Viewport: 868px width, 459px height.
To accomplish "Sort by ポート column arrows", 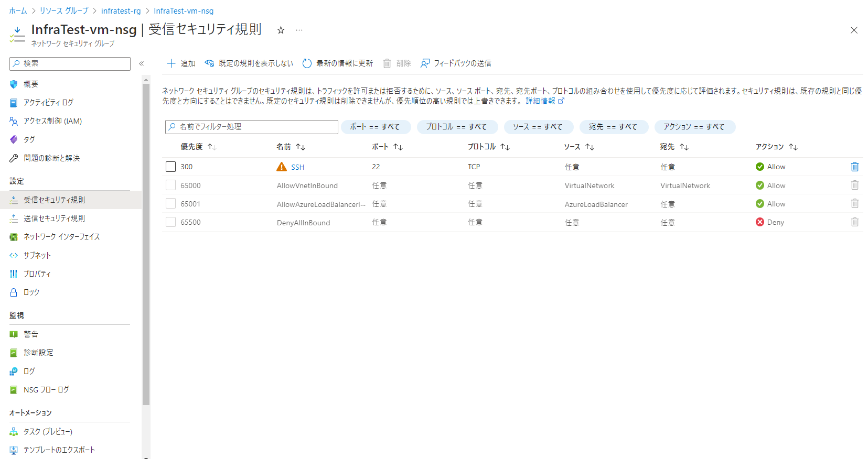I will pos(398,147).
